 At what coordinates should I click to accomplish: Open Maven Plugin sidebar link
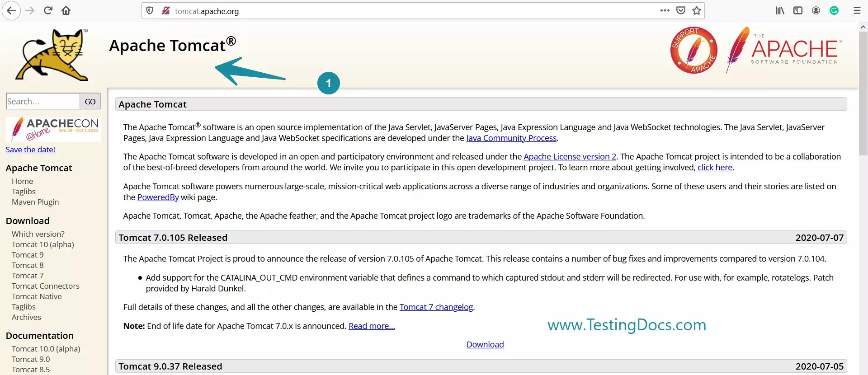pos(35,202)
